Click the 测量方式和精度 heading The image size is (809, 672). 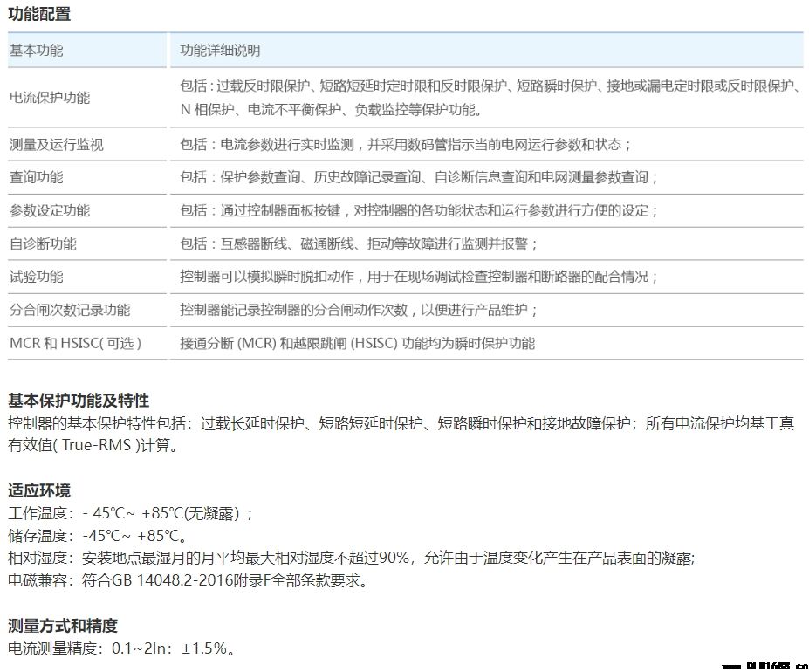[63, 626]
